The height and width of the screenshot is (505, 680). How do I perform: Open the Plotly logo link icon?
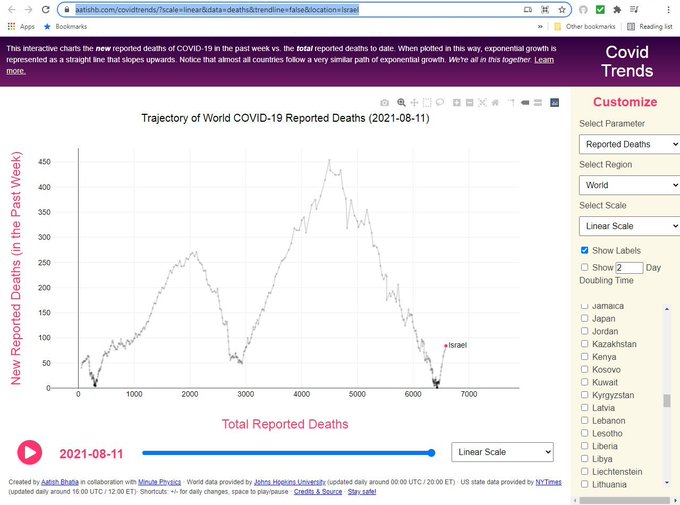(x=554, y=102)
